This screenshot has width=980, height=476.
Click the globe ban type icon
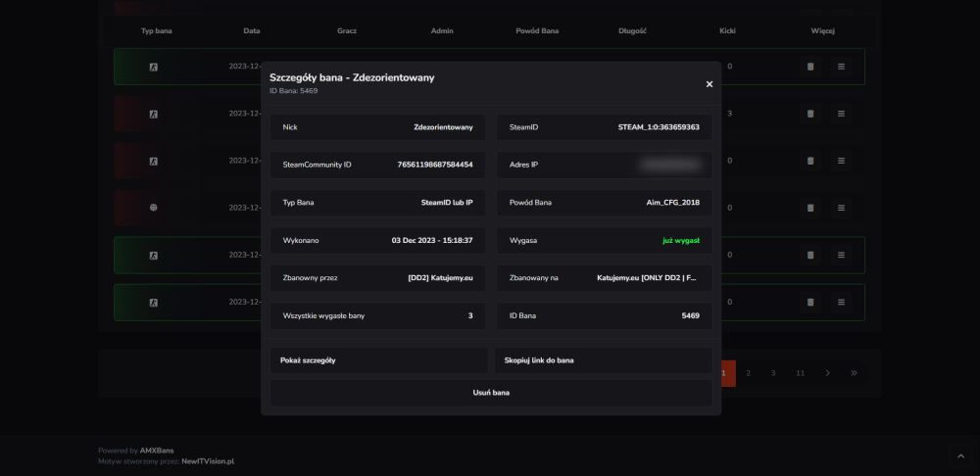(154, 208)
